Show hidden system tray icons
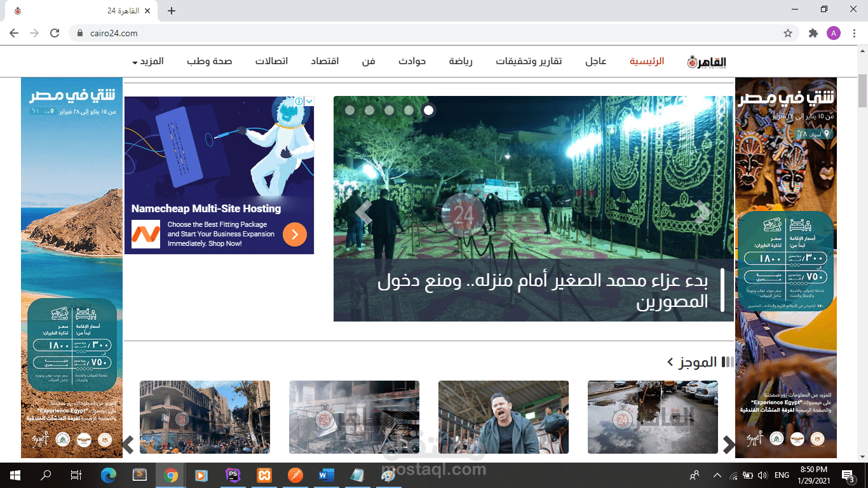The height and width of the screenshot is (488, 868). coord(717,475)
